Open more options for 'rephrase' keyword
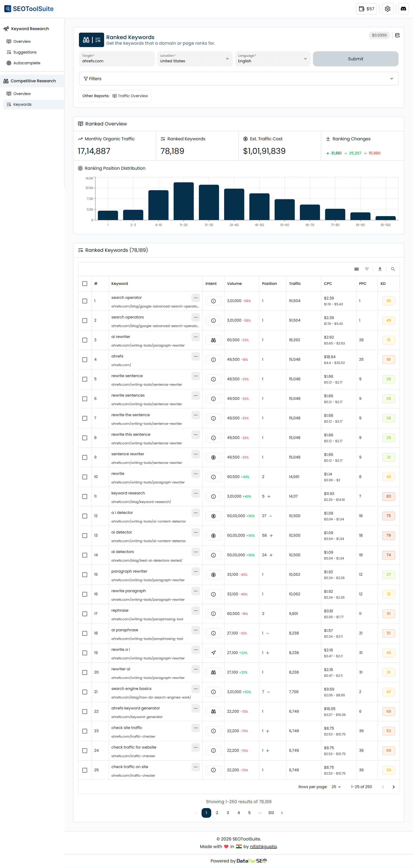The image size is (413, 868). [196, 610]
